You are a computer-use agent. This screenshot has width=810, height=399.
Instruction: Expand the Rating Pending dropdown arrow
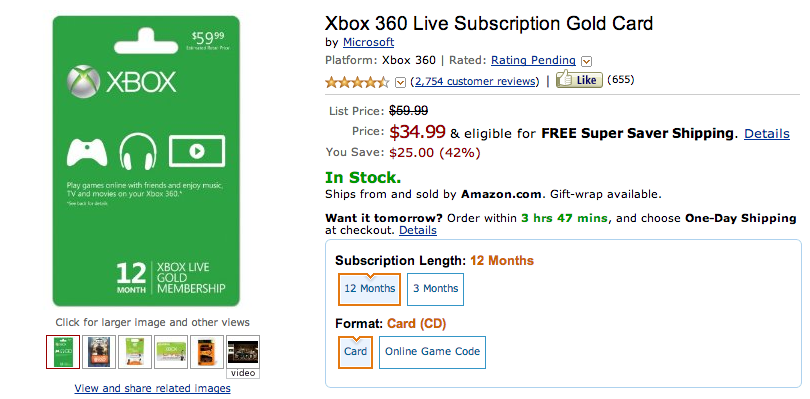pyautogui.click(x=586, y=62)
